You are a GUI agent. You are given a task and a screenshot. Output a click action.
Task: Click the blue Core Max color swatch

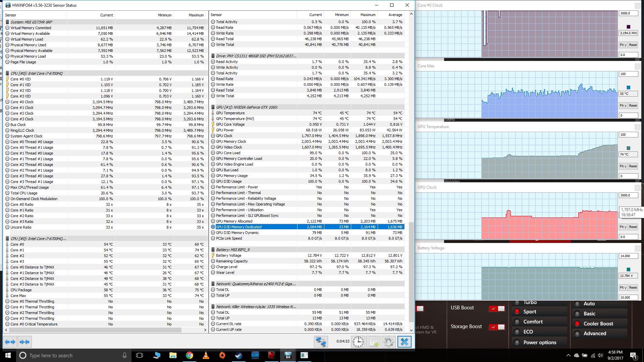629,87
